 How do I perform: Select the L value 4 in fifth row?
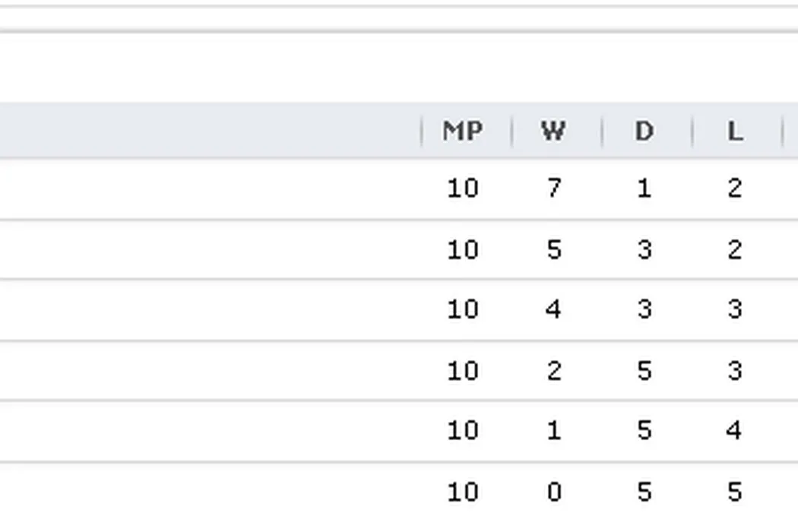coord(734,431)
